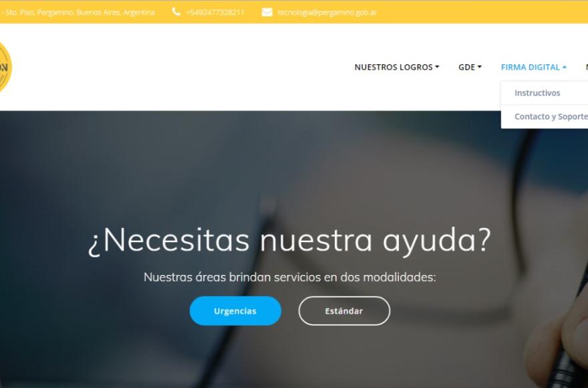This screenshot has width=588, height=388.
Task: Click the outlined Estándar button
Action: click(x=344, y=311)
